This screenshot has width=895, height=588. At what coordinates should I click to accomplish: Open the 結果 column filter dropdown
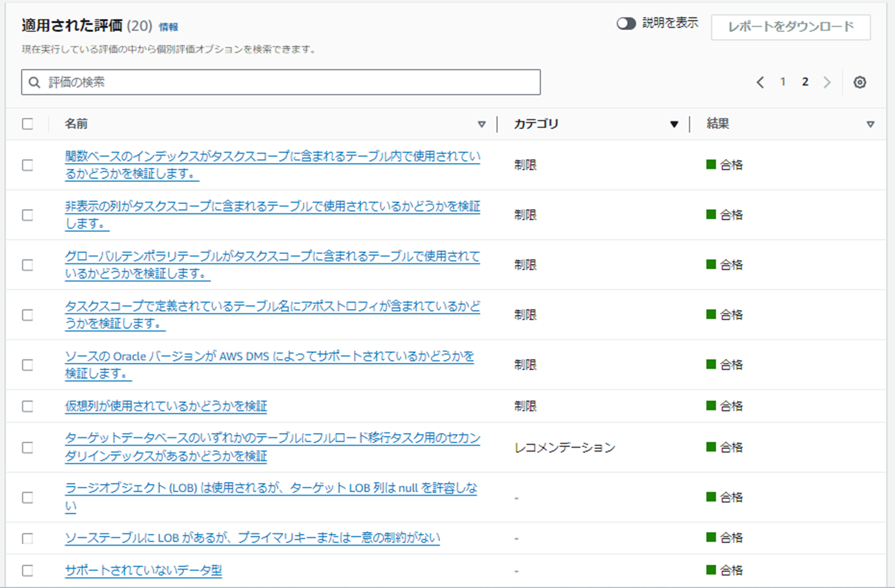tap(872, 124)
